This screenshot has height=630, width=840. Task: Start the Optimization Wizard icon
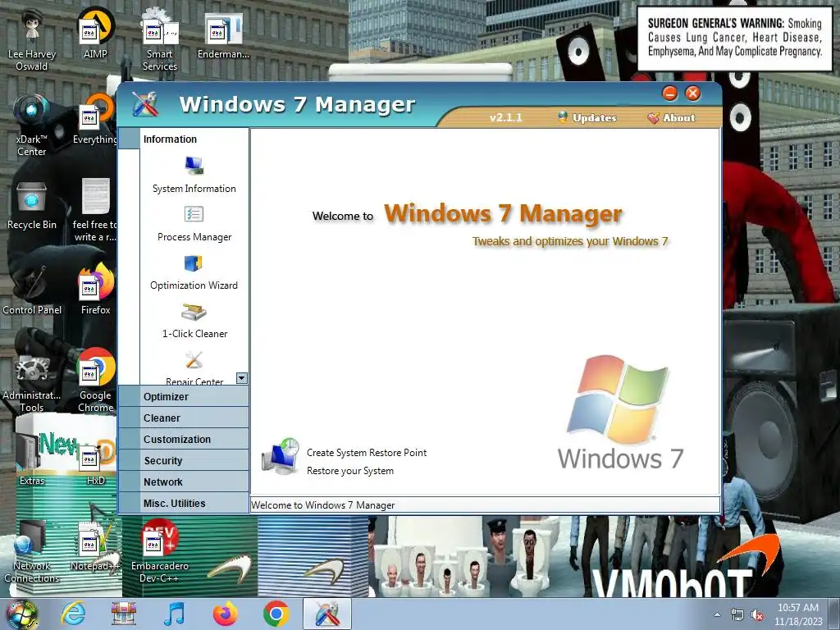[194, 263]
